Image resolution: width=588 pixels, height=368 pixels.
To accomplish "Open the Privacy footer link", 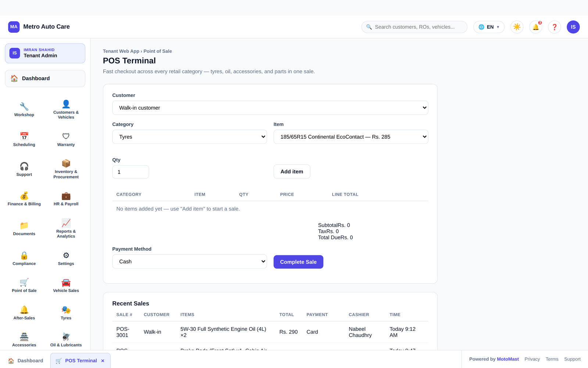I will click(532, 359).
